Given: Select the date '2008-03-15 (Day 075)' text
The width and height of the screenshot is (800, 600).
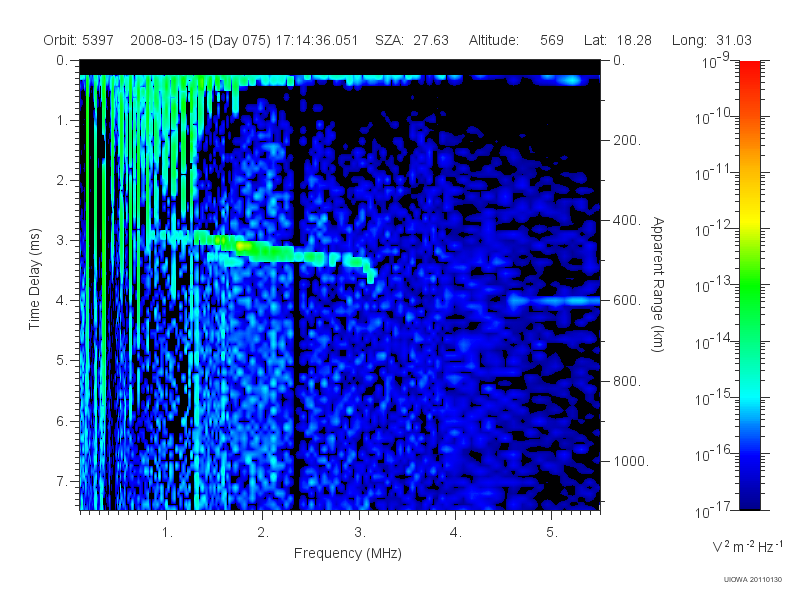Looking at the screenshot, I should coord(200,40).
